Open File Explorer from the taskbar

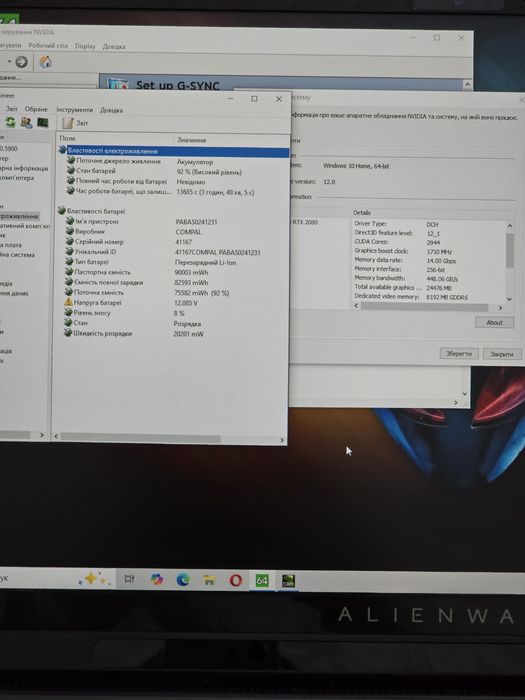tap(209, 580)
